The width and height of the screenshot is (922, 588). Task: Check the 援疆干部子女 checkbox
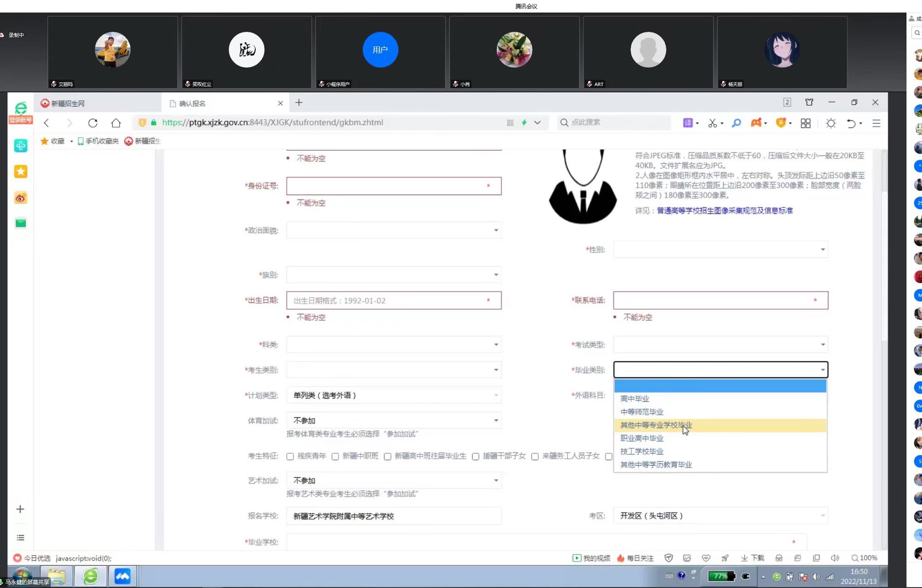[476, 457]
